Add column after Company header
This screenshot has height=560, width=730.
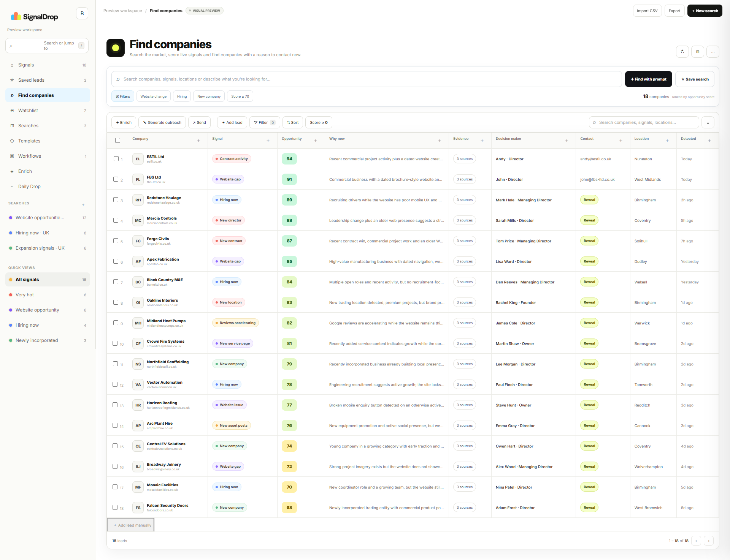(x=198, y=141)
